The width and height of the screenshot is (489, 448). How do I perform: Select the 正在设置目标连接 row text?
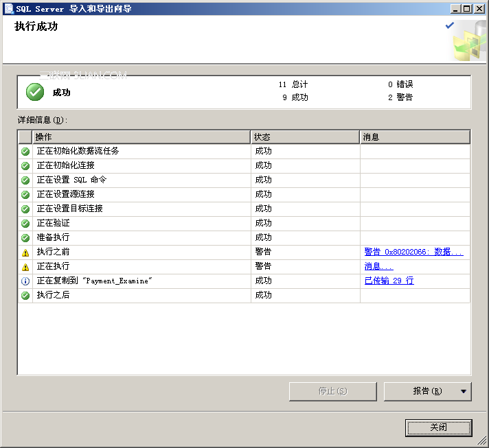[x=69, y=209]
